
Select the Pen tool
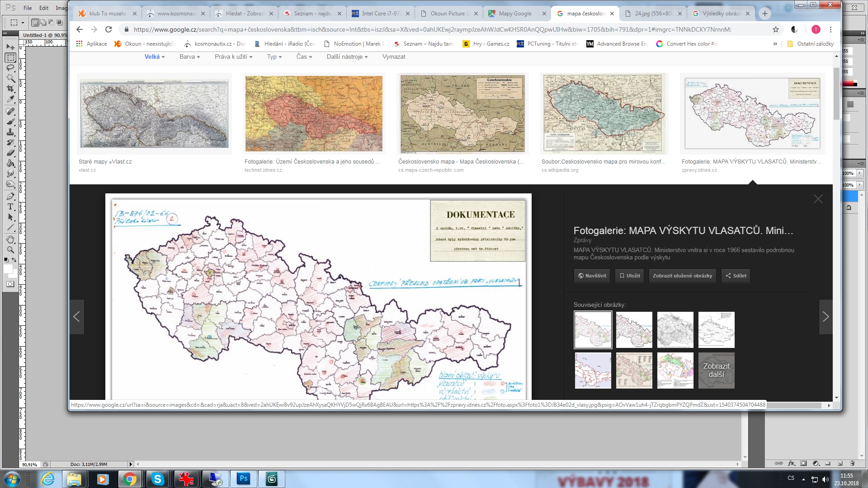(x=10, y=196)
